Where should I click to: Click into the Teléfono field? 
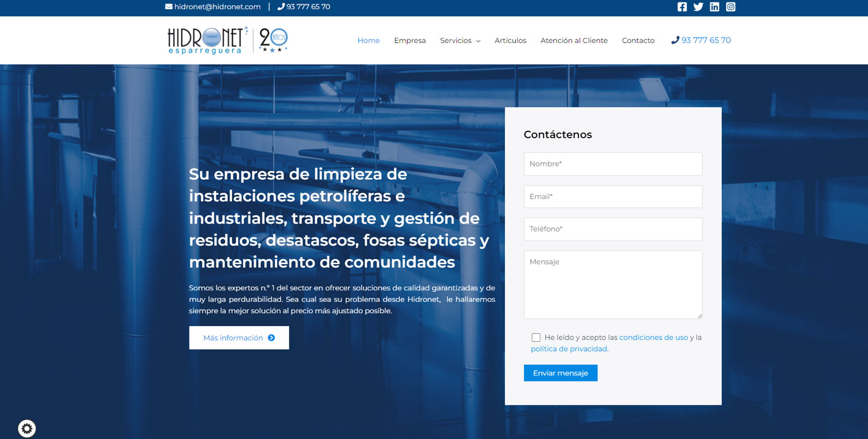pos(613,229)
